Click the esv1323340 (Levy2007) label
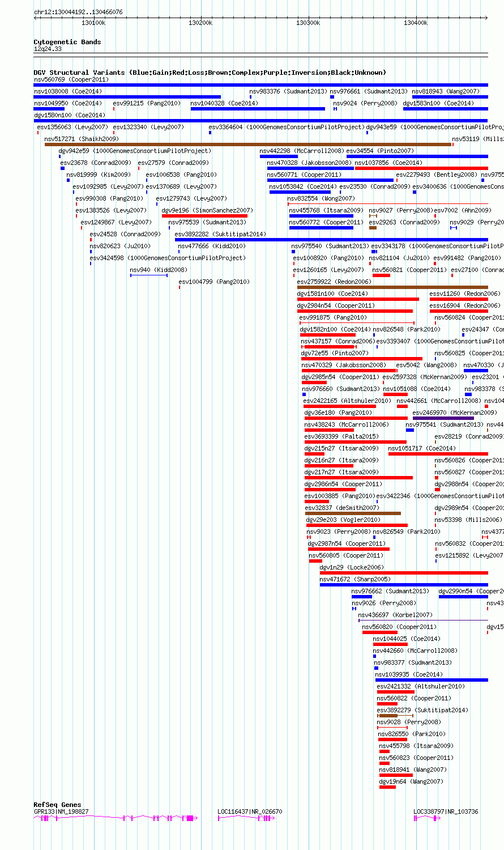Image resolution: width=504 pixels, height=850 pixels. tap(148, 127)
